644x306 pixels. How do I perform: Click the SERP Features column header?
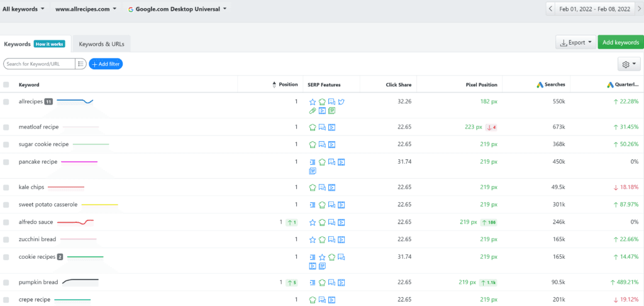coord(324,85)
